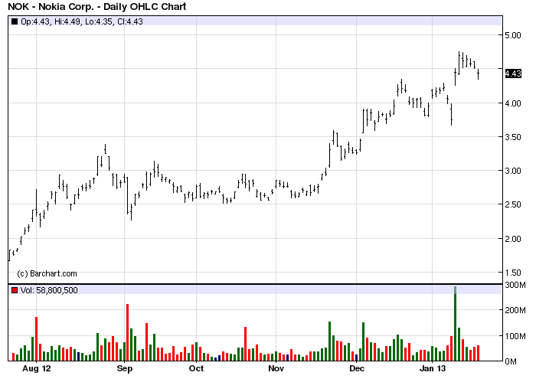Click the 'Vol: 58,800,500' readout
536x392 pixels.
(x=49, y=290)
